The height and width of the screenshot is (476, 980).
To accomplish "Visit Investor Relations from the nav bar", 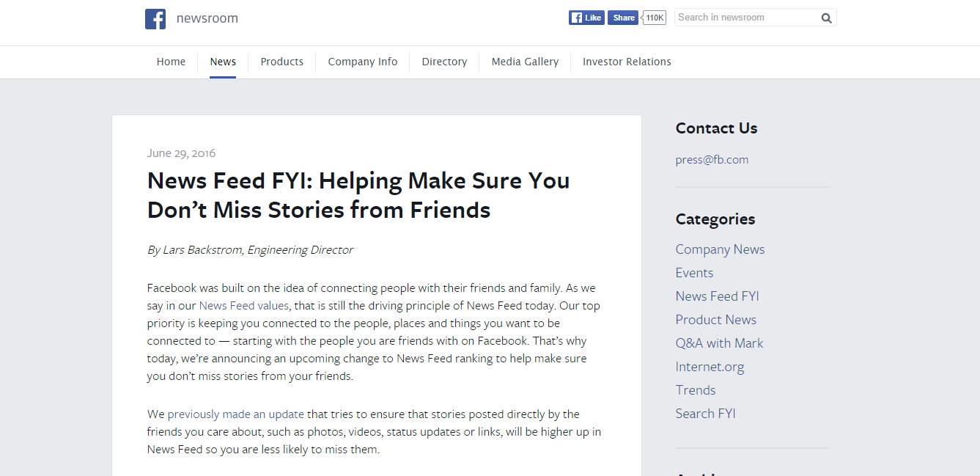I will (627, 62).
